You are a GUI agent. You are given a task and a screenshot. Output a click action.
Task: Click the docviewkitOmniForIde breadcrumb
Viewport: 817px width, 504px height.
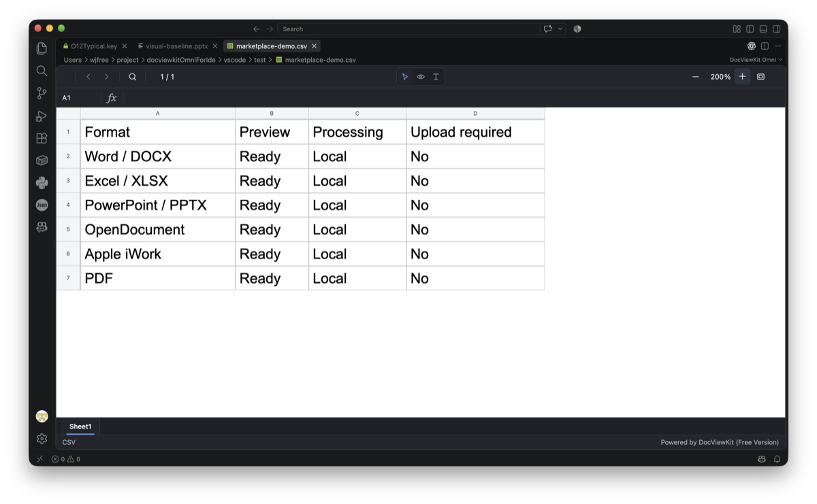[181, 60]
